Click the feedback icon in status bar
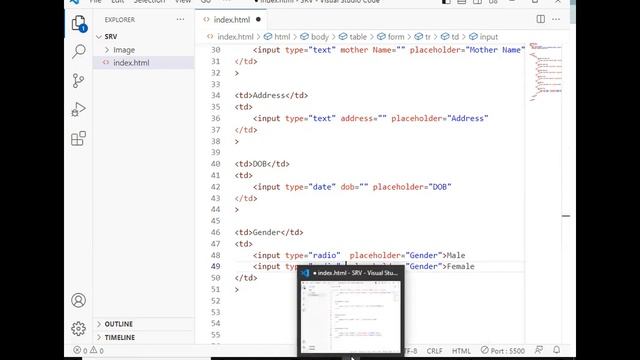 539,350
